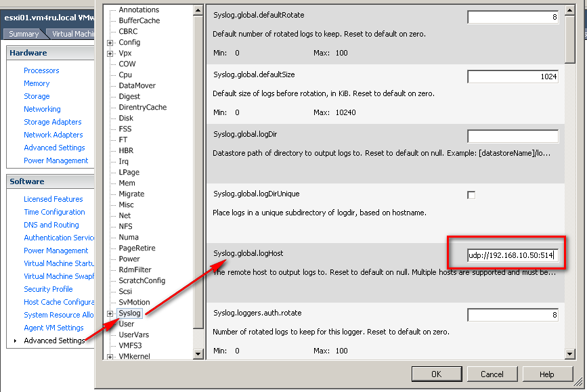Expand the Vpx tree node
587x392 pixels.
pyautogui.click(x=110, y=53)
